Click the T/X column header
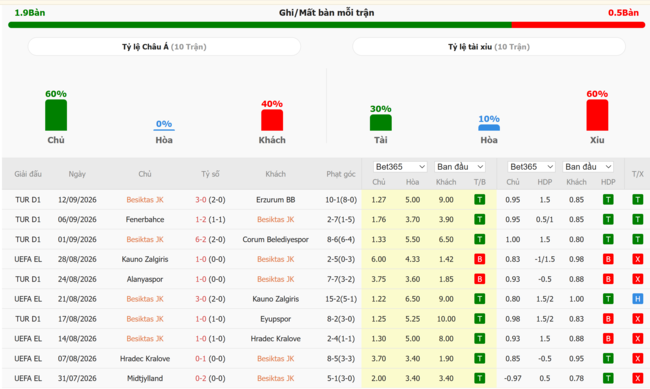Viewport: 650px width, 389px height. [637, 174]
